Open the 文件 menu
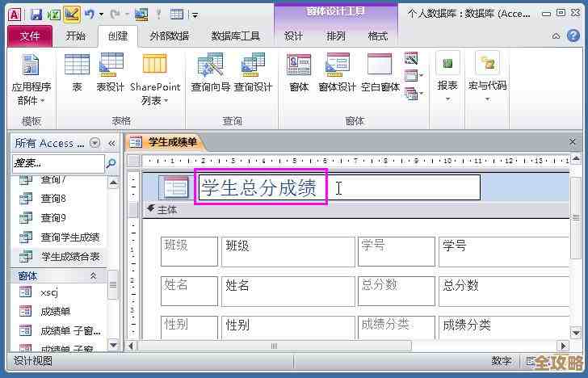The height and width of the screenshot is (378, 588). tap(30, 36)
